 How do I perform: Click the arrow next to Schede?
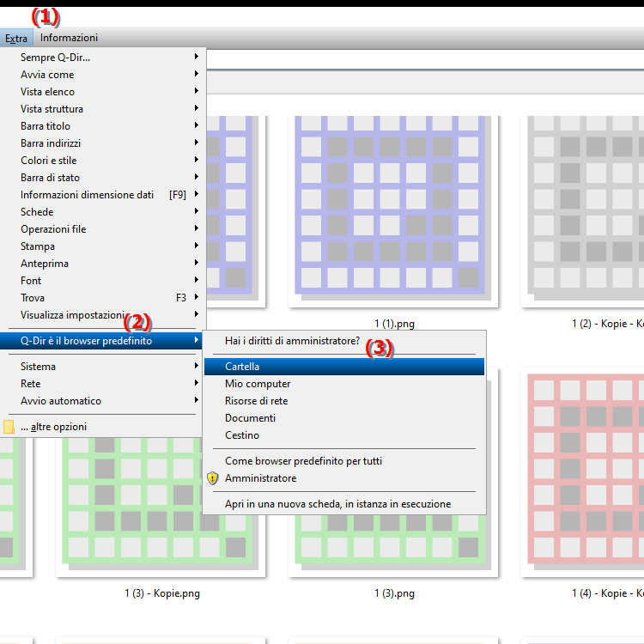197,210
